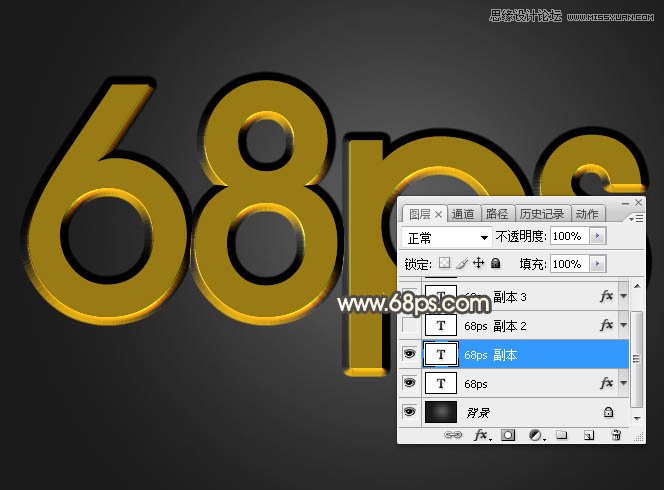Switch to the 历史记录 tab
664x490 pixels.
click(x=542, y=214)
